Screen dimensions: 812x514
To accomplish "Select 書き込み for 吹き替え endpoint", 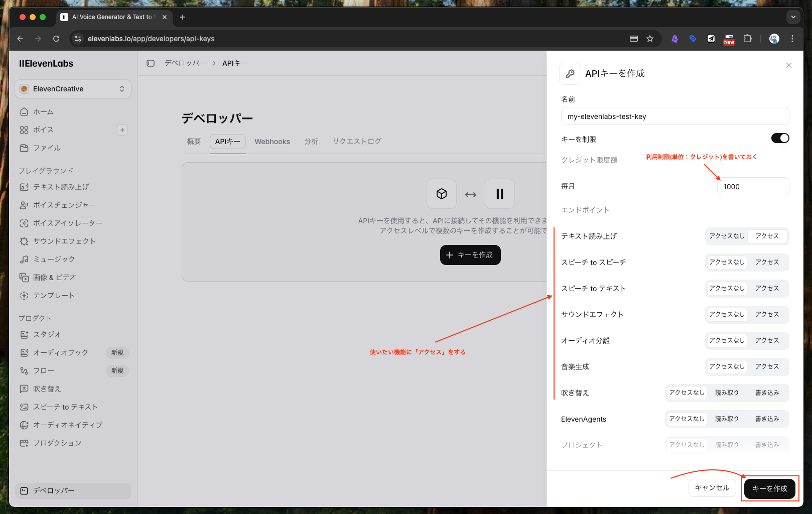I will [x=767, y=393].
